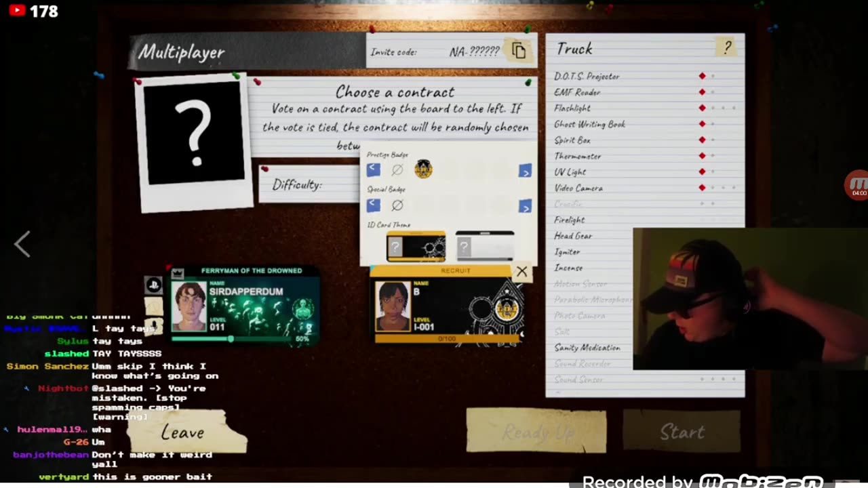Select the gold Prestige Badge emblem
868x488 pixels.
point(423,169)
